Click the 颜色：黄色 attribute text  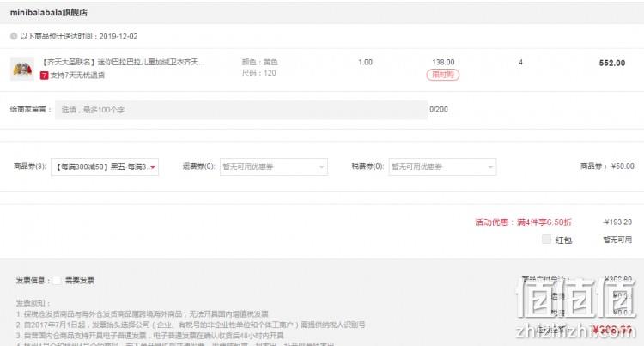coord(259,62)
